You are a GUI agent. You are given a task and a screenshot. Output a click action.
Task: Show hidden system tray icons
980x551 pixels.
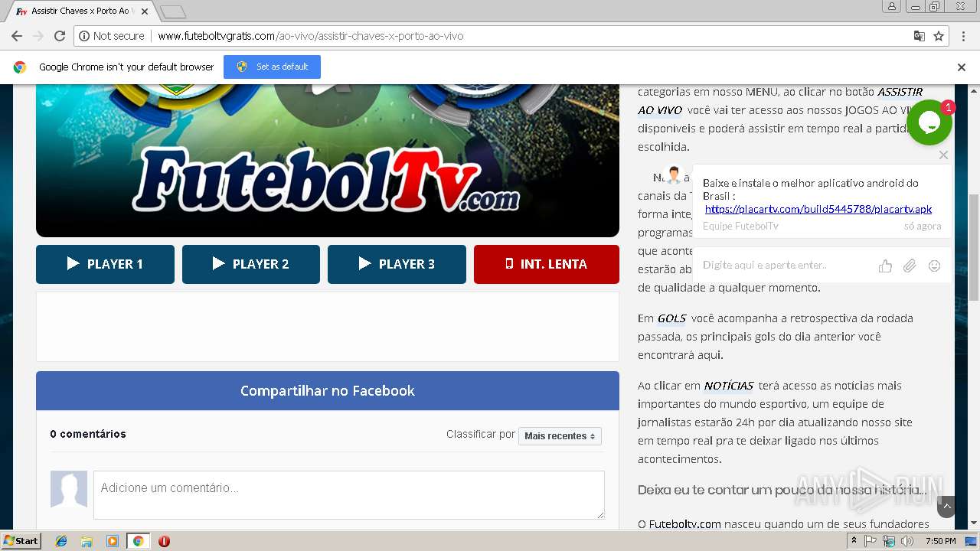[x=854, y=541]
